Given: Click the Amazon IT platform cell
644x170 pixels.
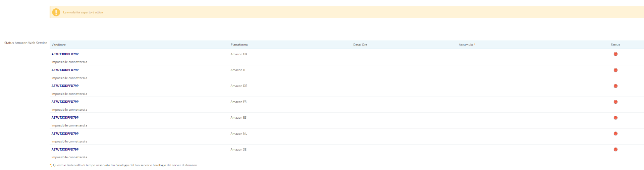Looking at the screenshot, I should coord(238,70).
